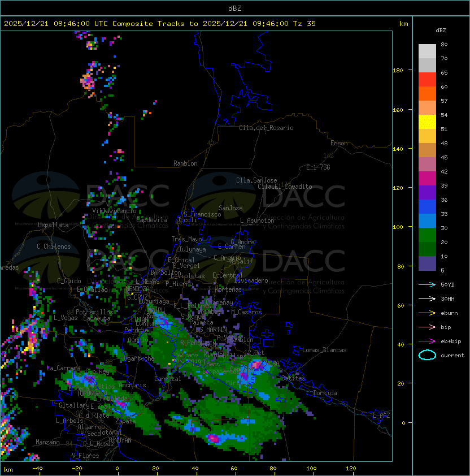The height and width of the screenshot is (476, 470).
Task: Select the slate 5-10 dBZ swatch
Action: (x=427, y=263)
